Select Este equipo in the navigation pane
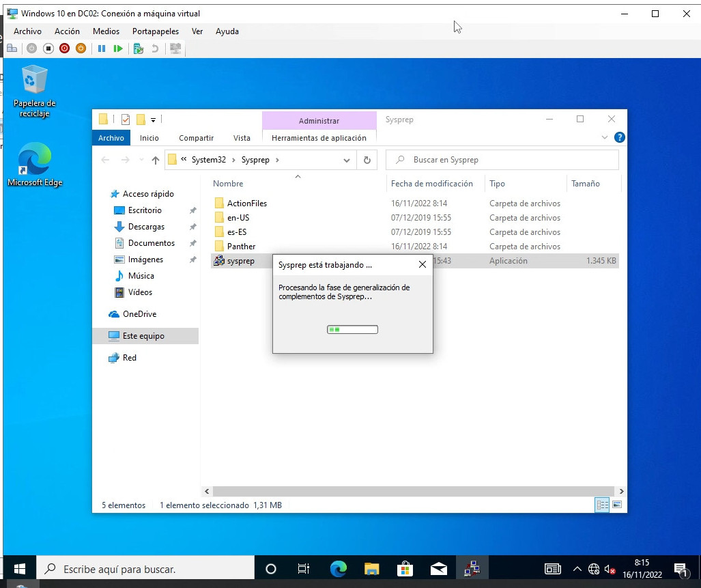 (143, 336)
